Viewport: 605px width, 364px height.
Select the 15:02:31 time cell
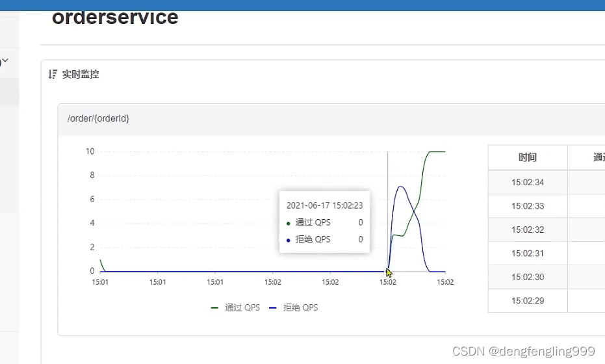pos(528,253)
